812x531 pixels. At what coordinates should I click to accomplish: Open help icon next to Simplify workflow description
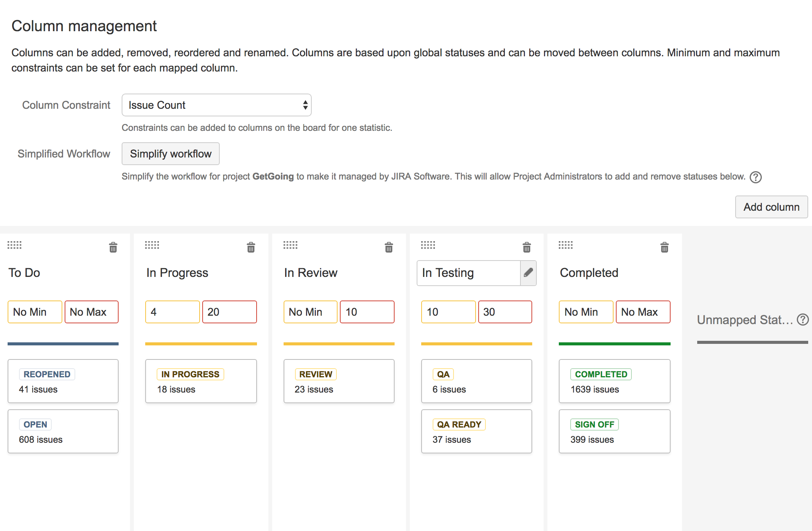click(x=756, y=177)
